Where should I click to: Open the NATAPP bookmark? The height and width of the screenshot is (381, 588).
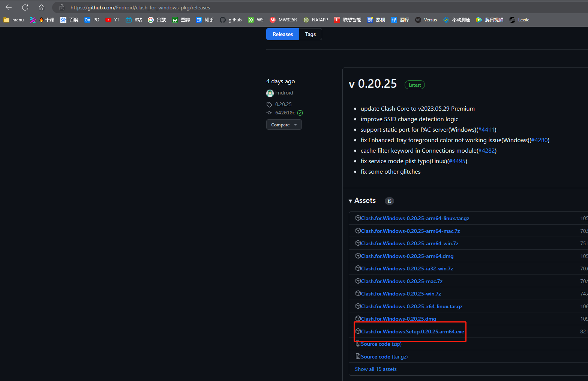[315, 20]
